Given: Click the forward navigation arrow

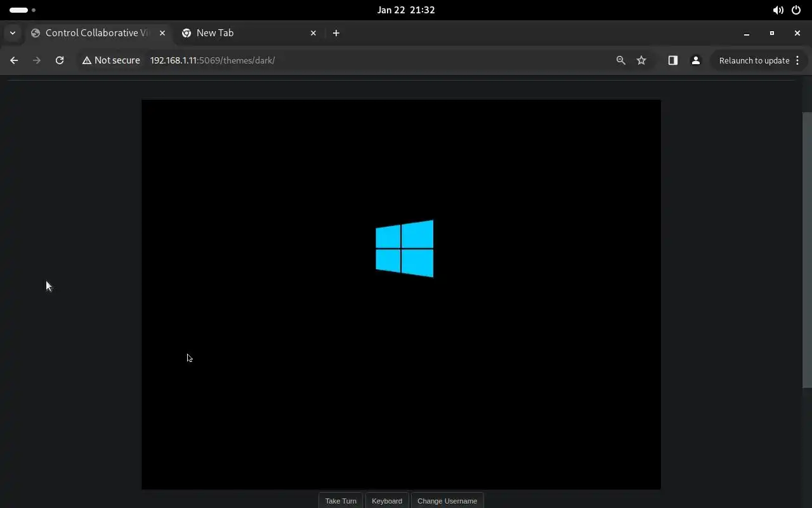Looking at the screenshot, I should click(37, 60).
